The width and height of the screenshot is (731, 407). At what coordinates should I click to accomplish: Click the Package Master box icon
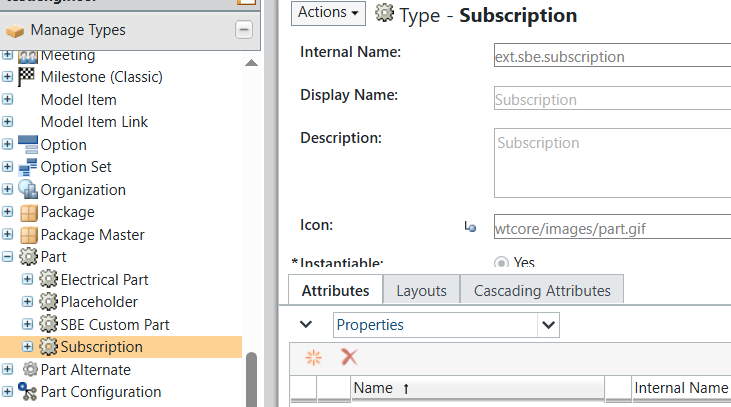pyautogui.click(x=28, y=235)
